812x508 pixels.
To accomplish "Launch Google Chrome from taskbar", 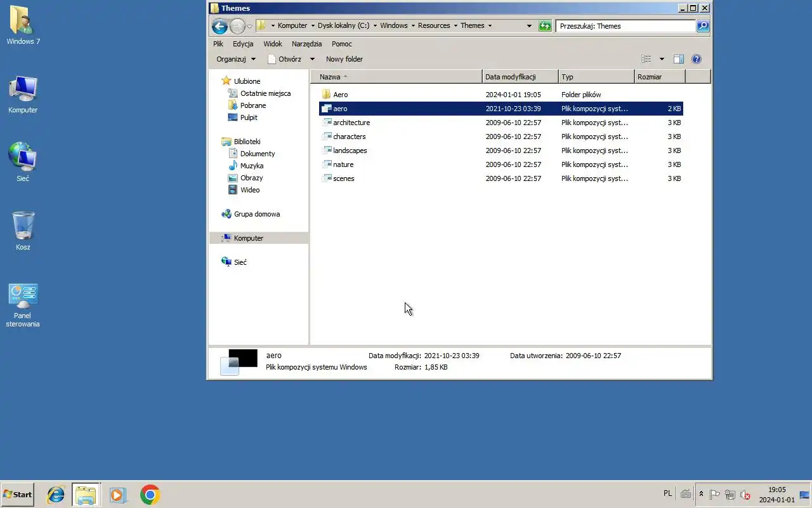I will 150,495.
